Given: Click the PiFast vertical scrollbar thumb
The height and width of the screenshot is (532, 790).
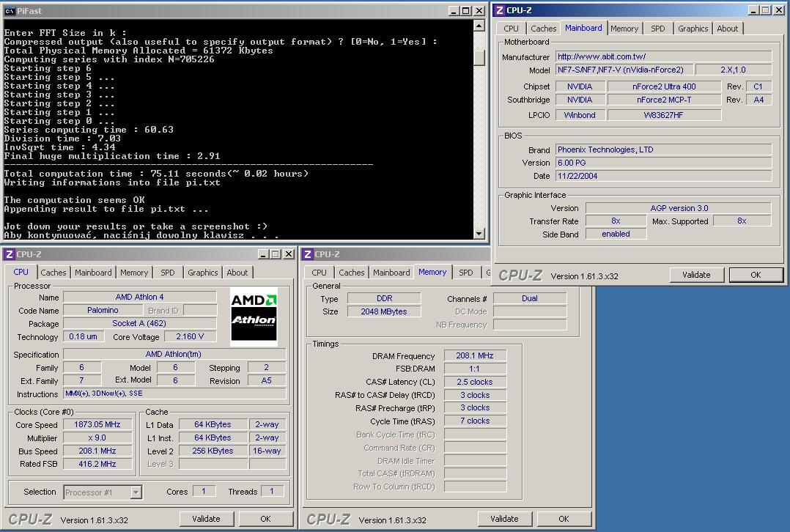Looking at the screenshot, I should [479, 57].
